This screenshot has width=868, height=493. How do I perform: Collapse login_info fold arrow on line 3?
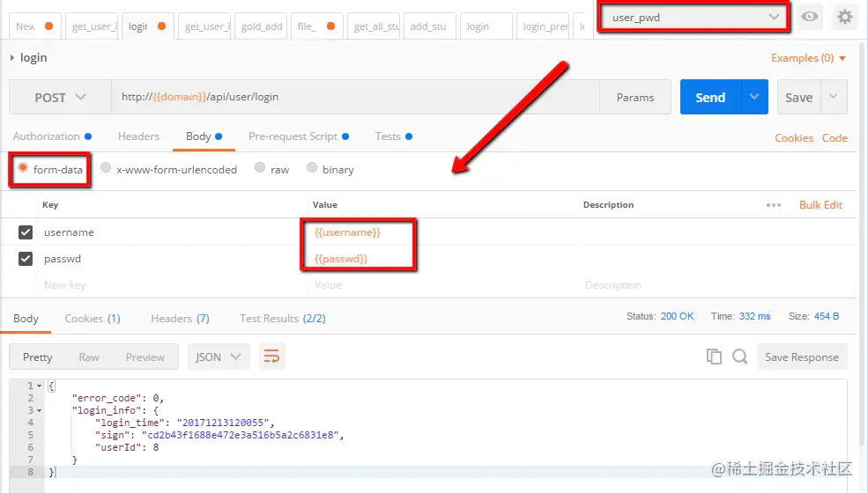[x=40, y=410]
